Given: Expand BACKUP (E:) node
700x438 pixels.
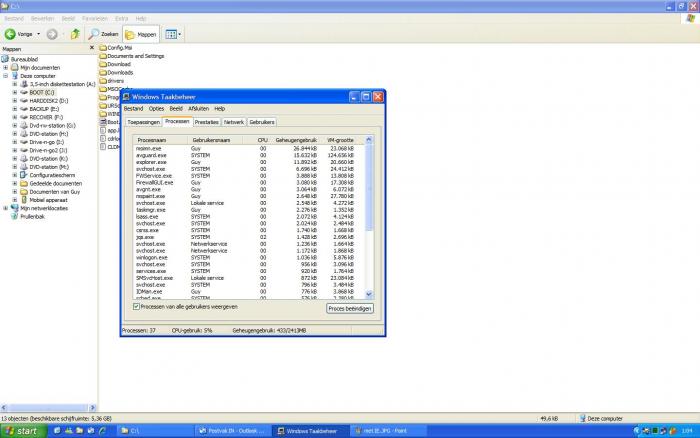Looking at the screenshot, I should pyautogui.click(x=15, y=109).
